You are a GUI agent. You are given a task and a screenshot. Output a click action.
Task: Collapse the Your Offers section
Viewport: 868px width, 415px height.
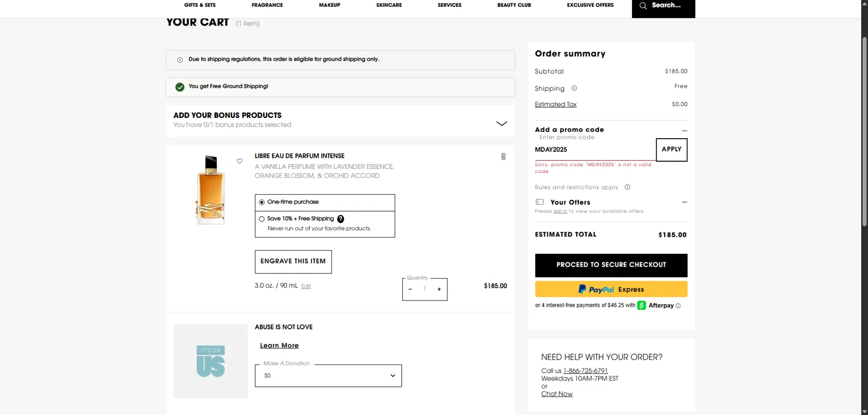point(685,202)
